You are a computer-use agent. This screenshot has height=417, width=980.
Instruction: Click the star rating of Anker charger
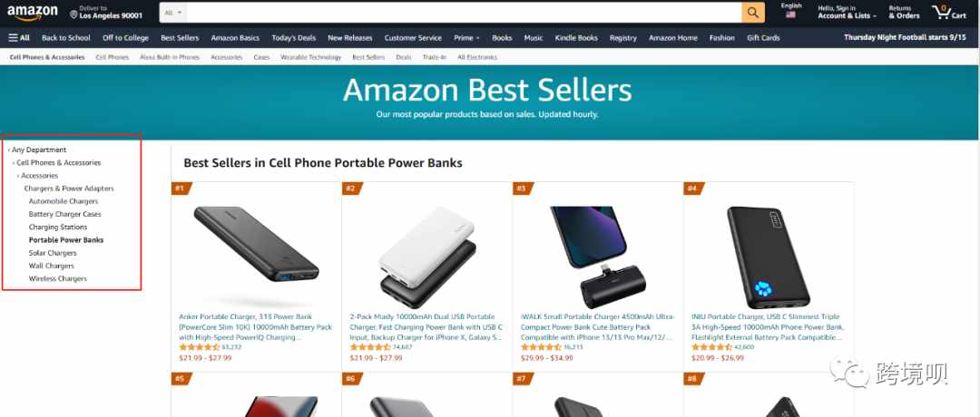[x=200, y=347]
